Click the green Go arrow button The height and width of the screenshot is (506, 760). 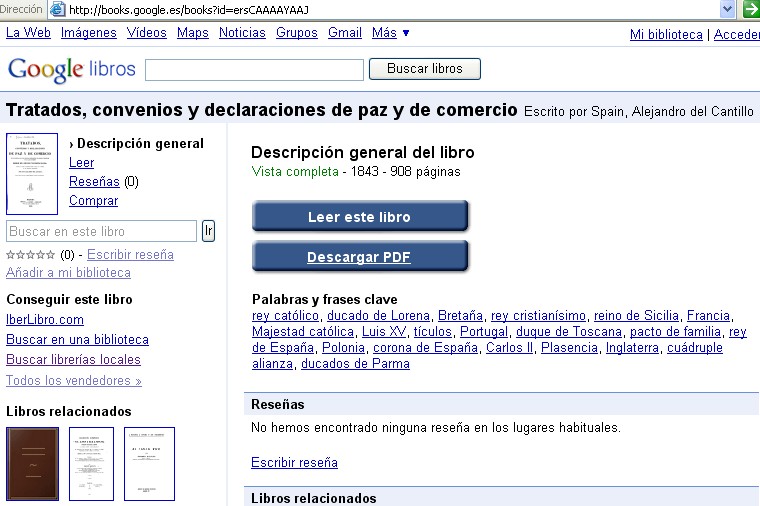(x=751, y=9)
